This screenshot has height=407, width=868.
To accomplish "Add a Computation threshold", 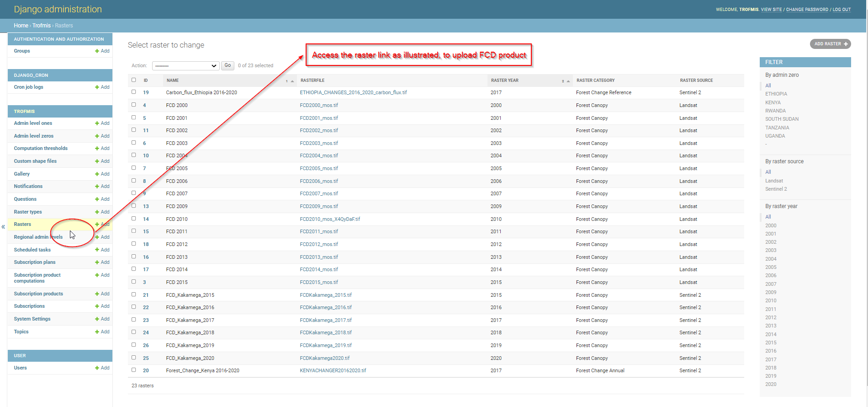I will pyautogui.click(x=102, y=148).
